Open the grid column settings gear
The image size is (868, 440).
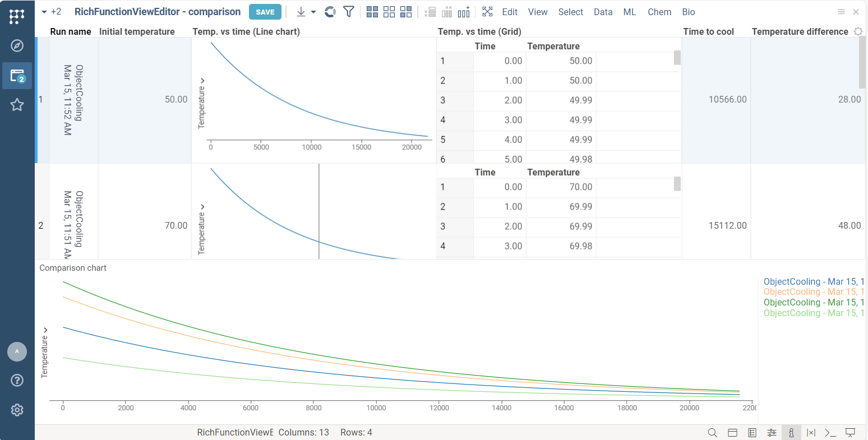click(x=858, y=31)
